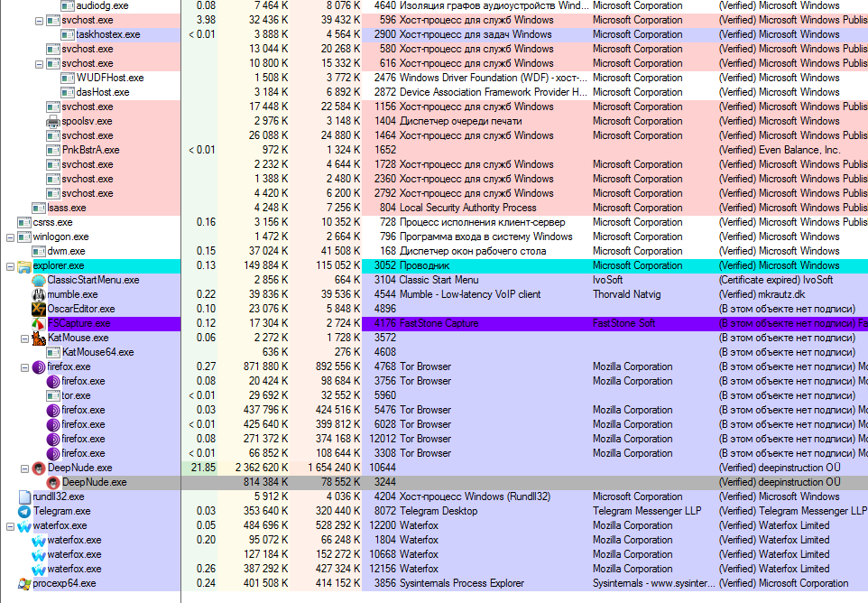Collapse the DeepNude.exe parent tree node
Viewport: 868px width, 603px height.
[x=24, y=468]
